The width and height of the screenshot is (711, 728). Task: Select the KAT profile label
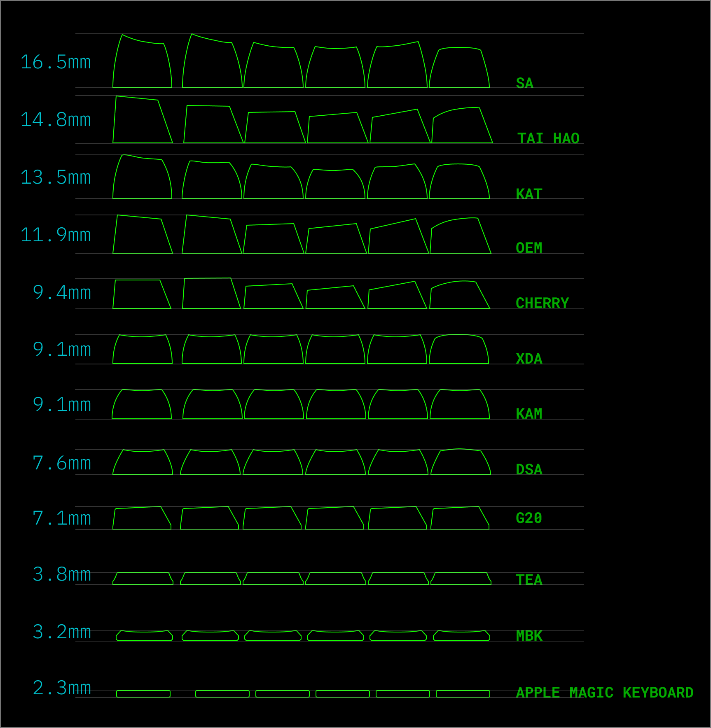click(x=529, y=194)
